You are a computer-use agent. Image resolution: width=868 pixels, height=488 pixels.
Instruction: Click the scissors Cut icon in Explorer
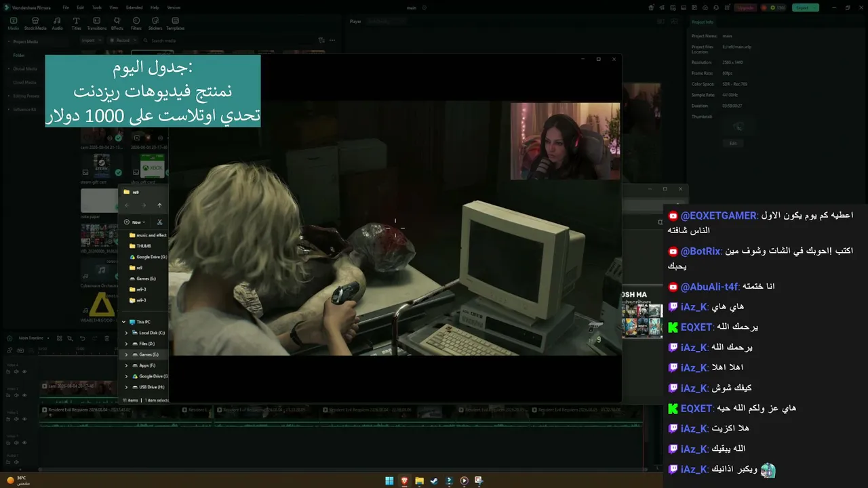point(159,222)
